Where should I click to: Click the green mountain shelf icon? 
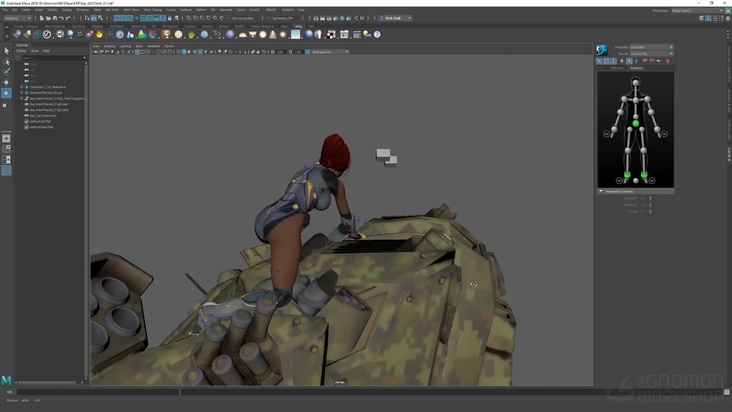[142, 35]
